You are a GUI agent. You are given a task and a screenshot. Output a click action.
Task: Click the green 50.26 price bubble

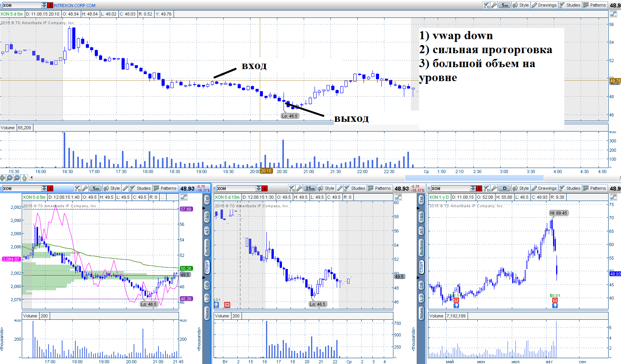(186, 269)
